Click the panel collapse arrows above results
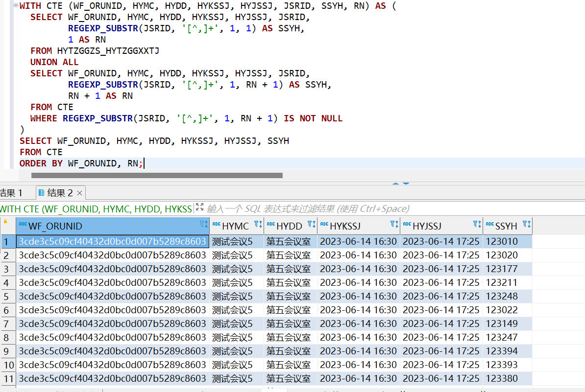The height and width of the screenshot is (392, 585). 401,184
